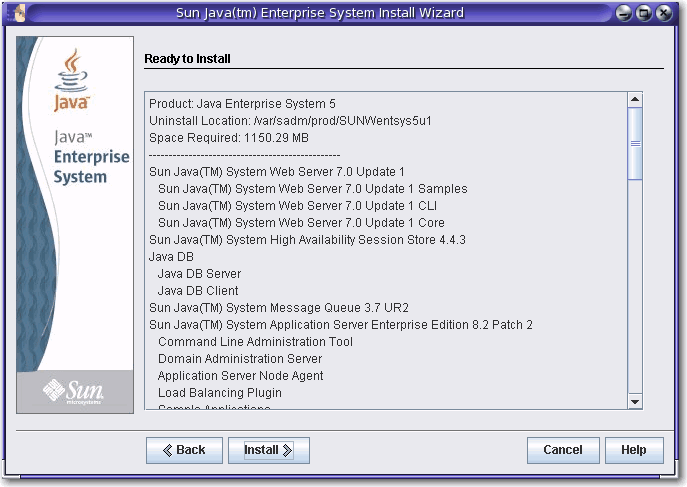Image resolution: width=687 pixels, height=487 pixels.
Task: Click the Sun Microsystems logo
Action: click(x=73, y=391)
